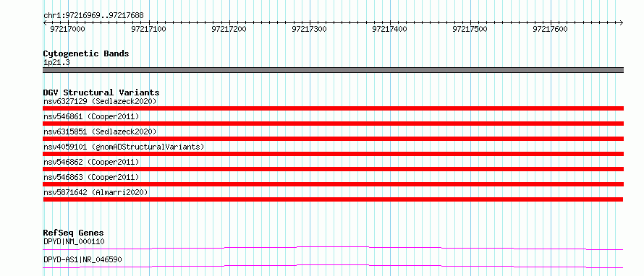Screen dimensions: 644x276
Task: Click the red bar under nsv6315851
Action: pos(333,139)
